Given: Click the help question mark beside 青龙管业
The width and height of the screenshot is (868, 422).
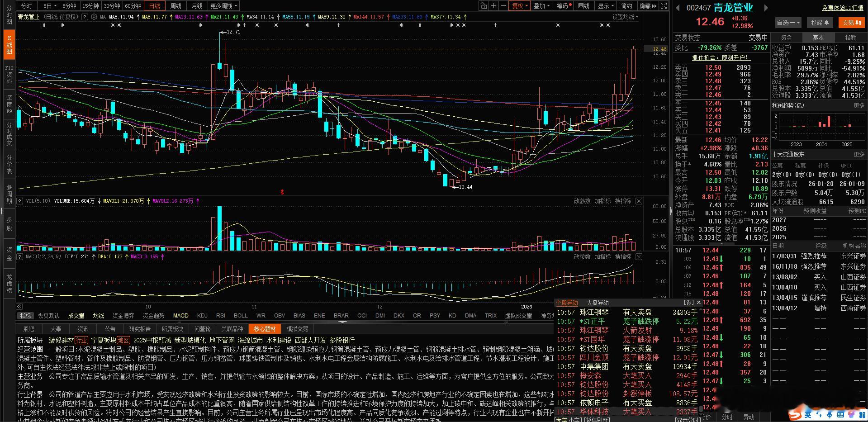Looking at the screenshot, I should tap(84, 17).
